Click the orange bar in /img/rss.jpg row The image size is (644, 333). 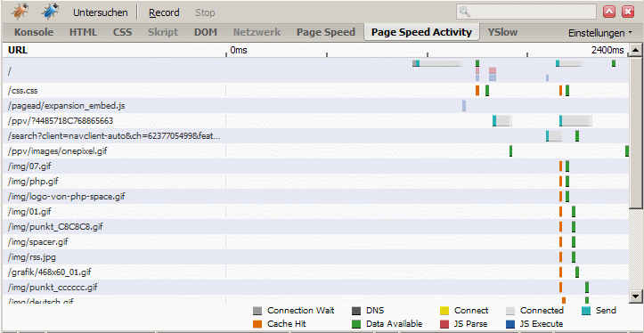(560, 257)
